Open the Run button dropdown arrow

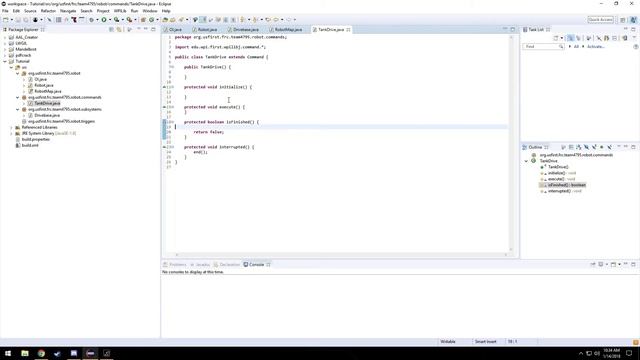point(110,20)
